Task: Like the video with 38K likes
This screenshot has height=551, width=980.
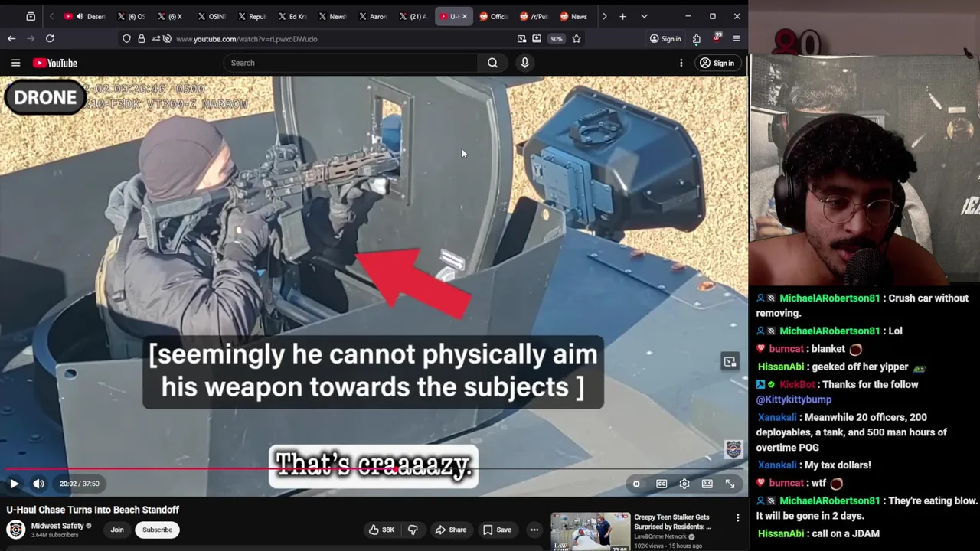Action: click(x=381, y=530)
